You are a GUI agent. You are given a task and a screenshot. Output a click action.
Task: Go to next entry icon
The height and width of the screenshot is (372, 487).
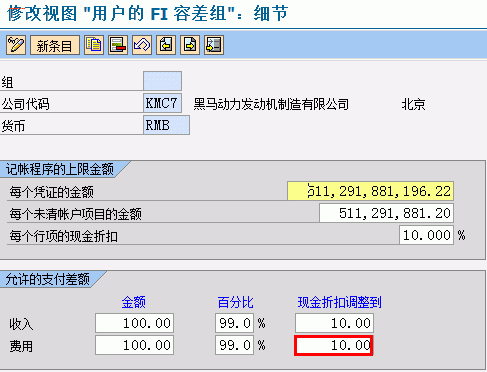tap(190, 45)
